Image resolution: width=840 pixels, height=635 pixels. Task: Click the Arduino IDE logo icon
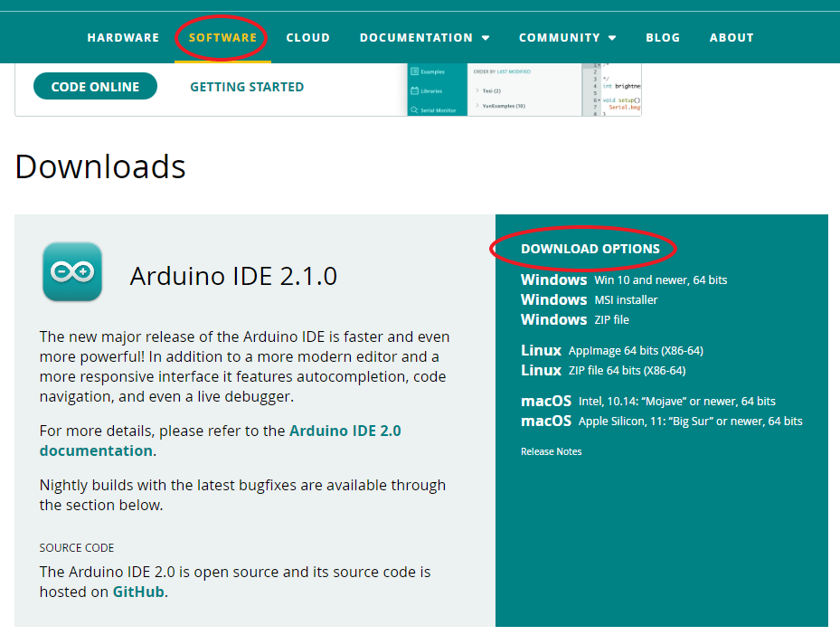point(71,272)
